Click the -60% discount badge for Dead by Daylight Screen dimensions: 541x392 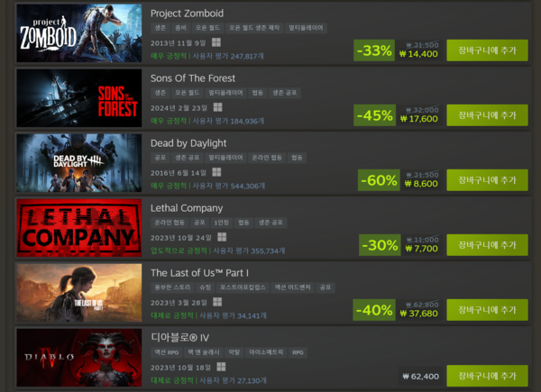point(379,180)
